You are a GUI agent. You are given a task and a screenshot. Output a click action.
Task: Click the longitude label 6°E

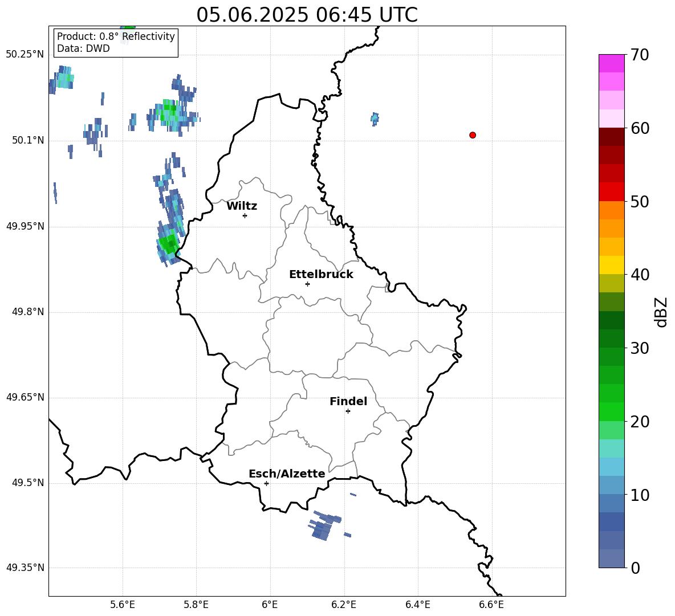(x=270, y=605)
